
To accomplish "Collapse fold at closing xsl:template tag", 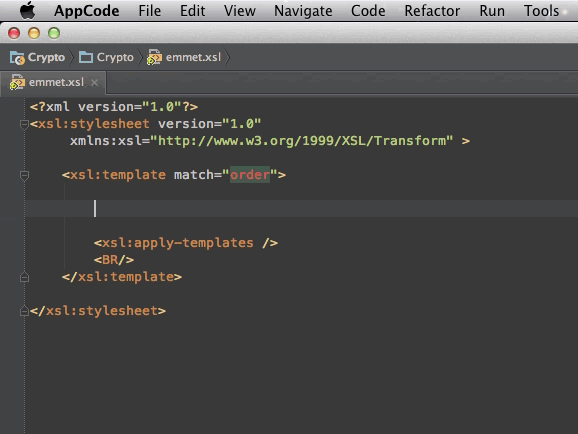I will click(24, 277).
